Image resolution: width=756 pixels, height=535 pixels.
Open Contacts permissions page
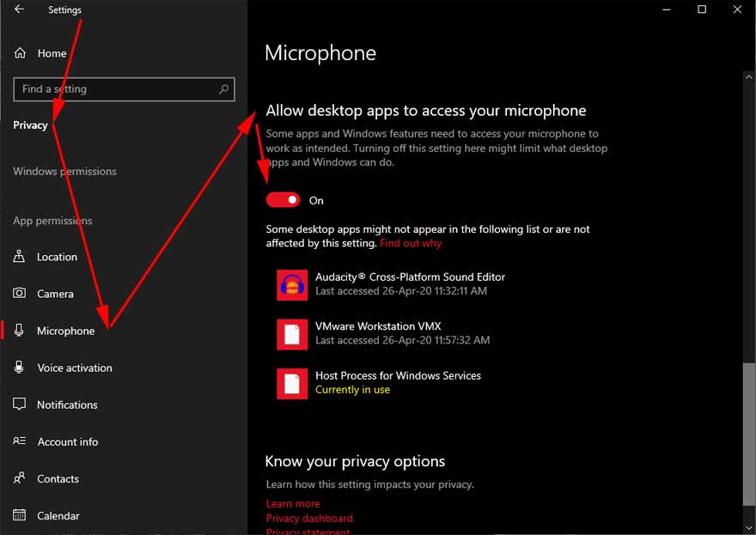tap(58, 479)
